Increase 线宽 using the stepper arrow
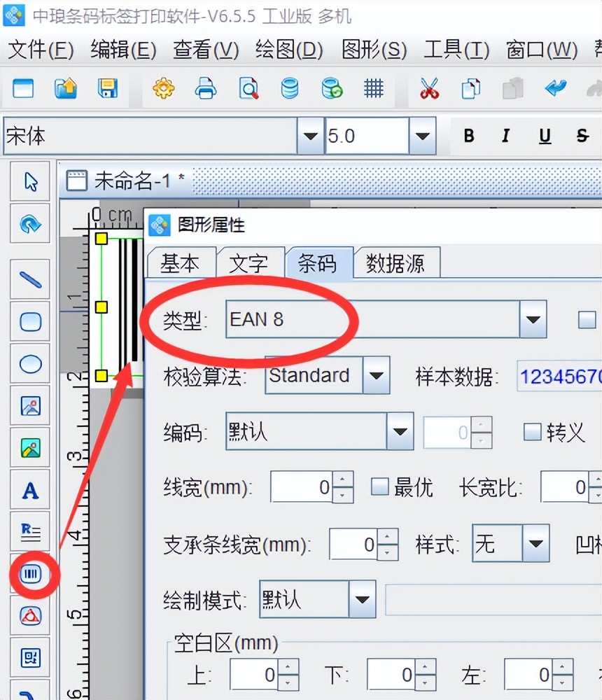Viewport: 602px width, 700px height. (x=342, y=482)
